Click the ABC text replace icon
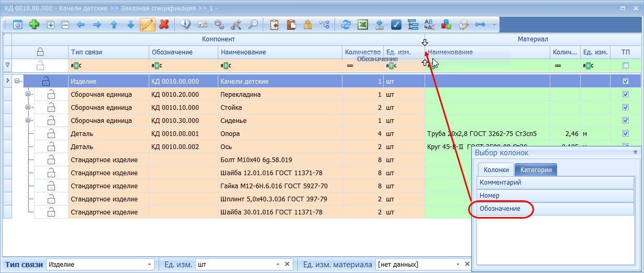 429,24
